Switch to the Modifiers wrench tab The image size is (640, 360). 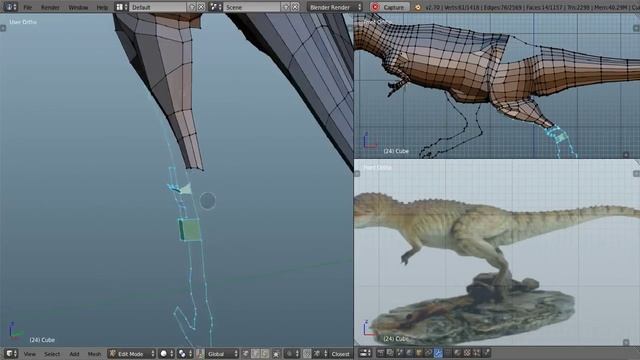click(438, 353)
